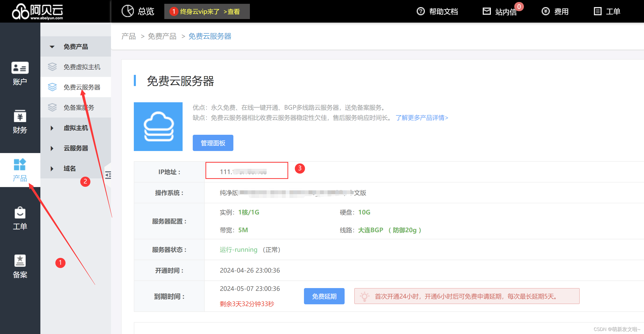The height and width of the screenshot is (334, 644).
Task: Open 站内信 mail envelope icon
Action: 487,11
